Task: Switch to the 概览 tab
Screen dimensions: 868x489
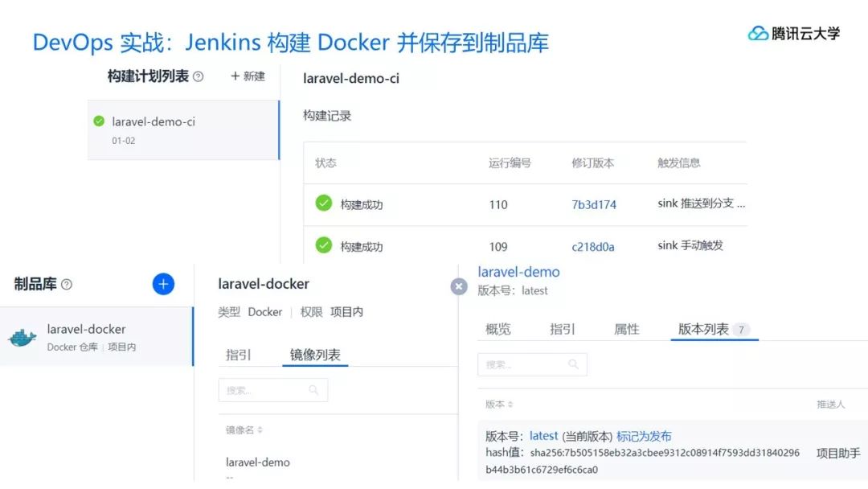Action: 498,330
